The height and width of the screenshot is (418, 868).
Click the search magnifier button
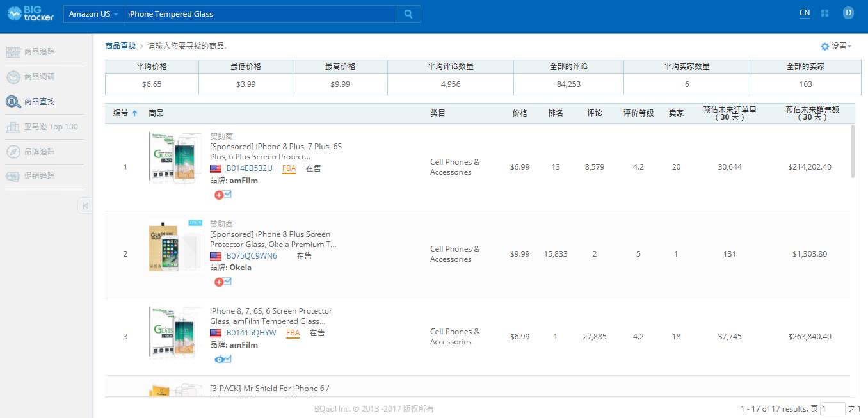pyautogui.click(x=408, y=14)
